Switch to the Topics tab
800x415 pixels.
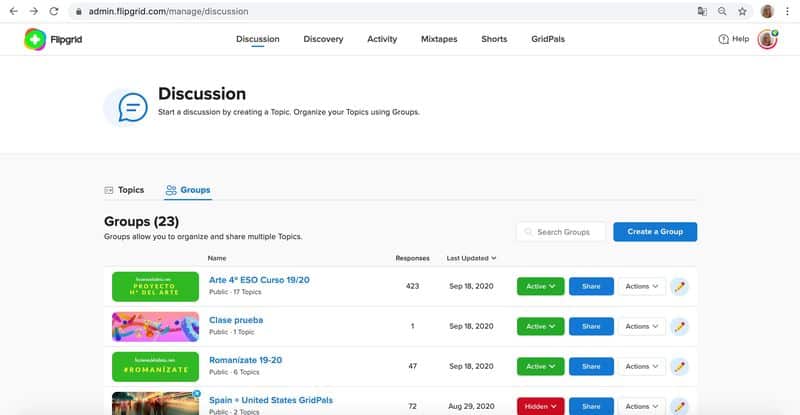tap(124, 190)
